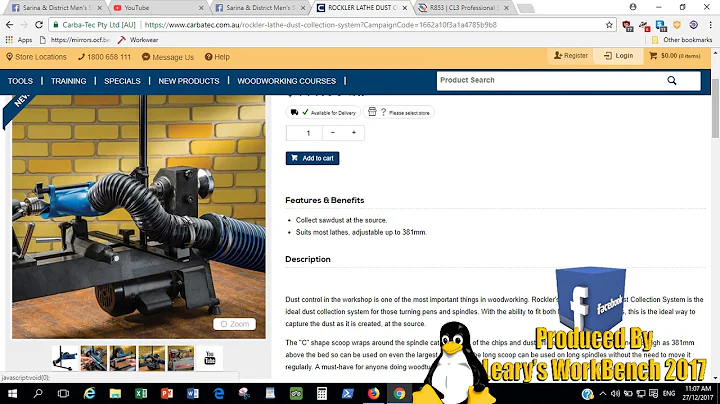The image size is (720, 404).
Task: Open File Explorer from taskbar
Action: [x=115, y=393]
